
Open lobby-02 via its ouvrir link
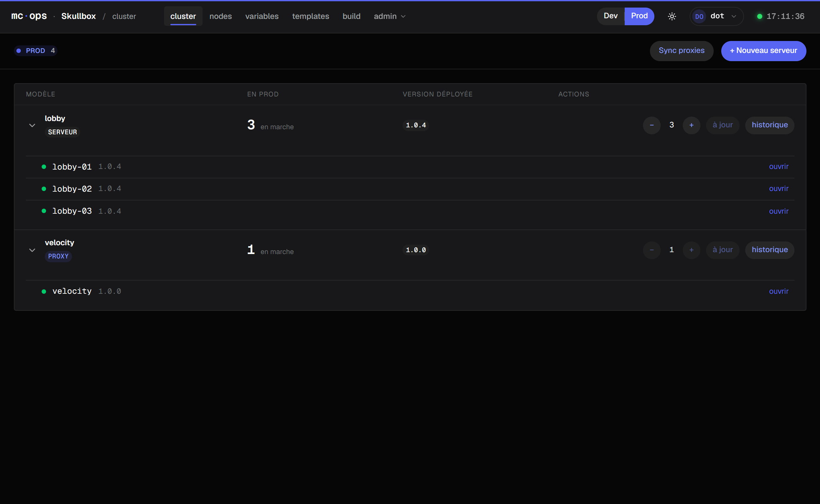pos(778,189)
